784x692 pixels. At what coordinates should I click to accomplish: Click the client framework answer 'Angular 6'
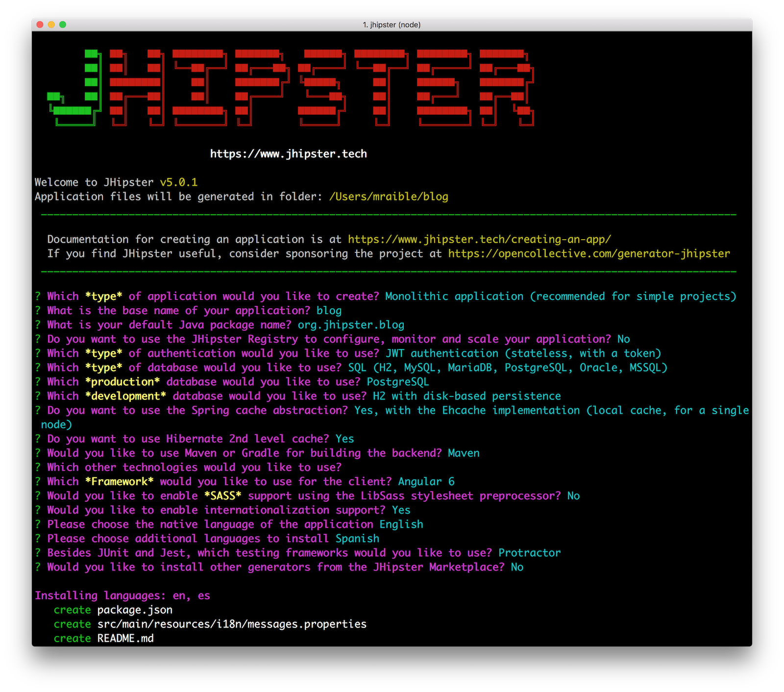(426, 481)
